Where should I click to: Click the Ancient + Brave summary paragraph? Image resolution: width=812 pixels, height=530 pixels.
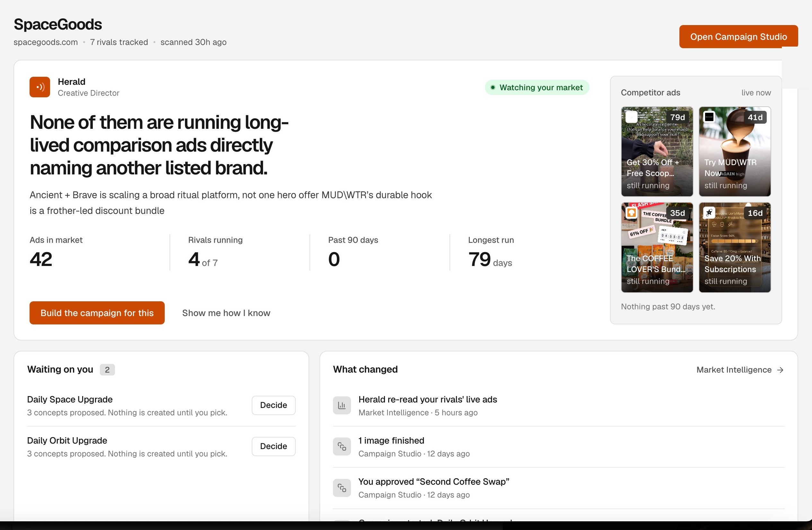pos(231,203)
